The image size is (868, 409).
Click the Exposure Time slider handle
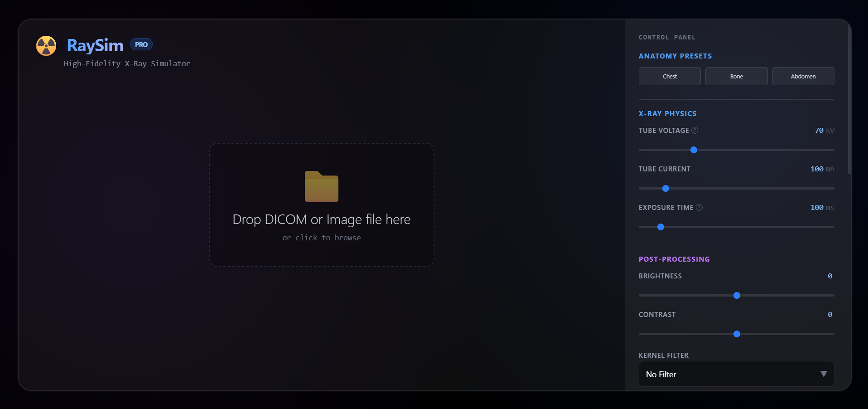point(661,227)
